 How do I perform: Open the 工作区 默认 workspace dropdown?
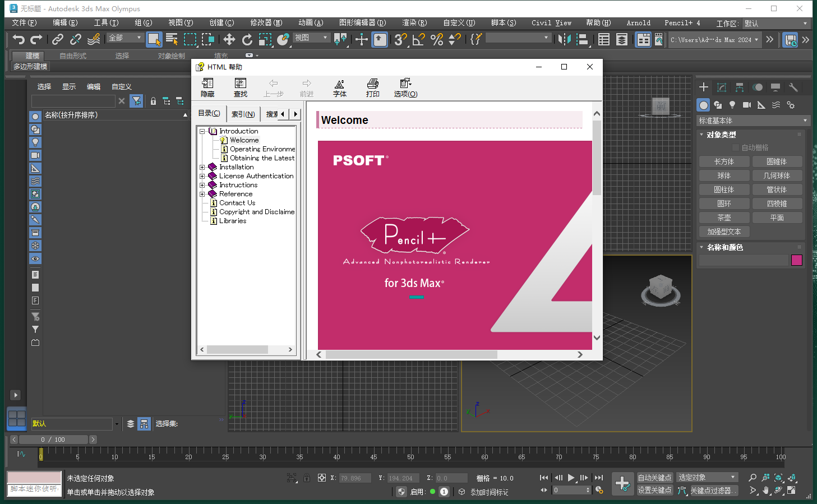[776, 24]
